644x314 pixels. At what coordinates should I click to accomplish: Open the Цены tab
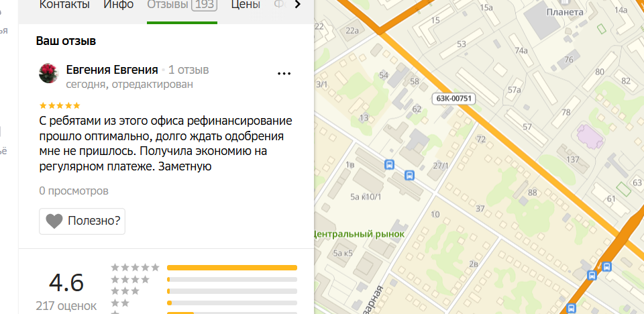pyautogui.click(x=246, y=5)
